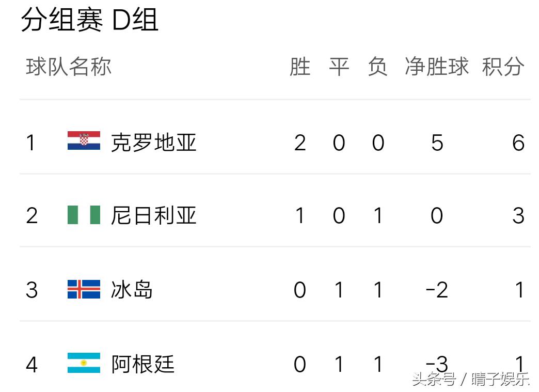Click Iceland's goal difference -2
This screenshot has height=392, width=539.
tap(436, 290)
